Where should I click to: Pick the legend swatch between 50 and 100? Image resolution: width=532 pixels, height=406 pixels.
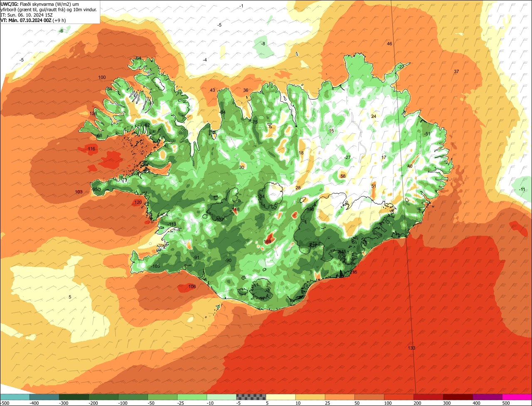369,397
